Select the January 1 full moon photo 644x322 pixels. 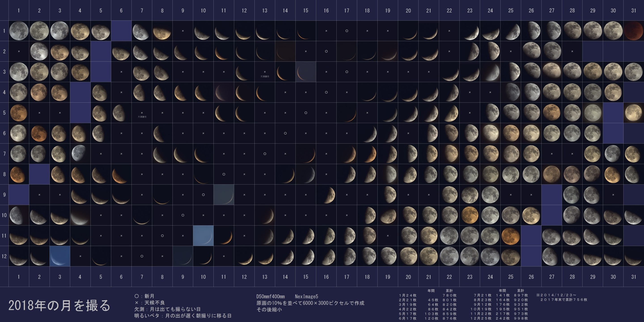(19, 31)
